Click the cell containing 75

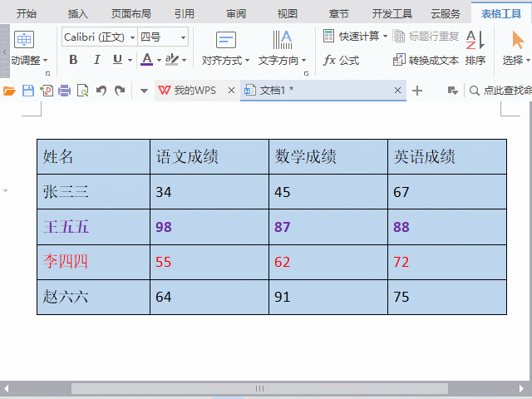[447, 297]
